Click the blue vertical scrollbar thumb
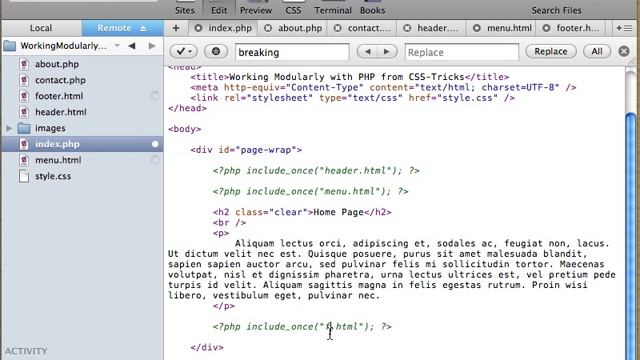 (631, 237)
